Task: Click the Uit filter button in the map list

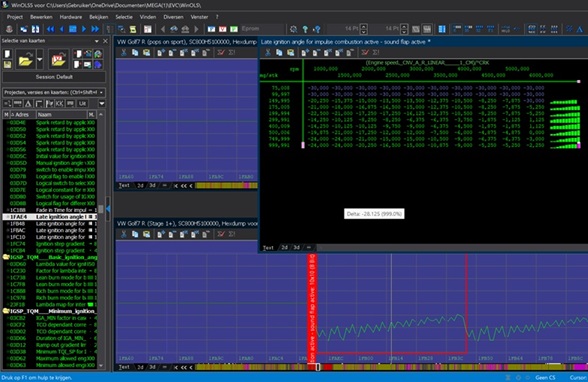Action: tap(82, 103)
